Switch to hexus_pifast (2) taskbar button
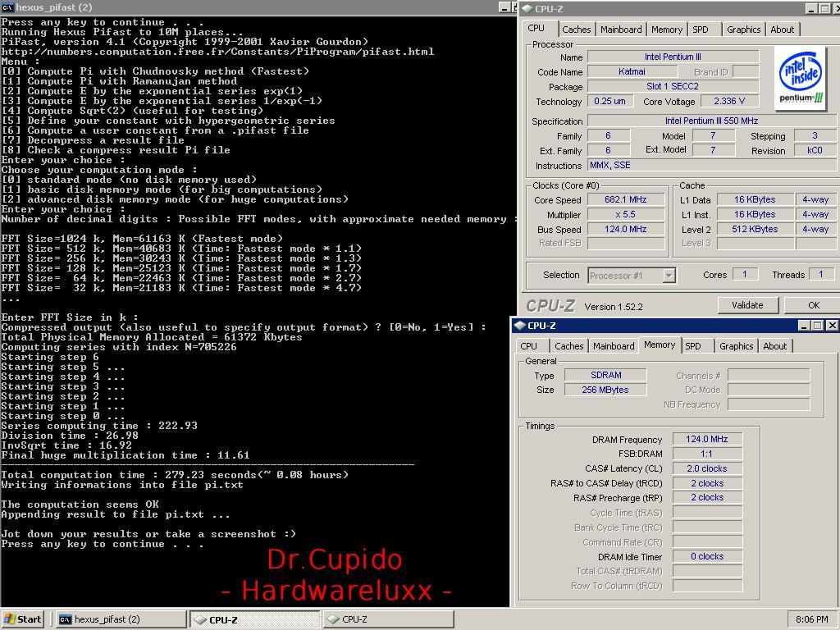Screen dimensions: 840x630 [121, 619]
